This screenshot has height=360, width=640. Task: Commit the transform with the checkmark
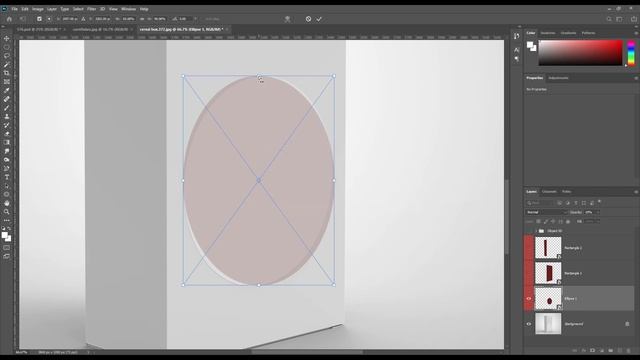coord(319,19)
